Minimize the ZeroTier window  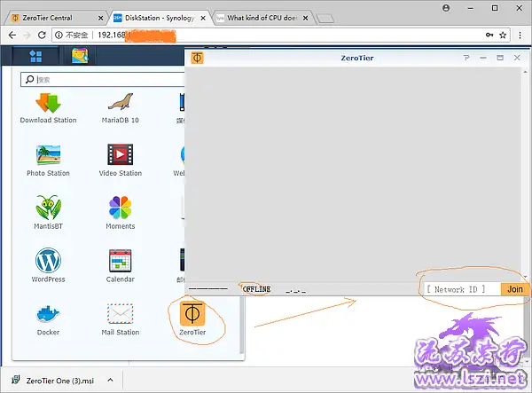pyautogui.click(x=483, y=58)
